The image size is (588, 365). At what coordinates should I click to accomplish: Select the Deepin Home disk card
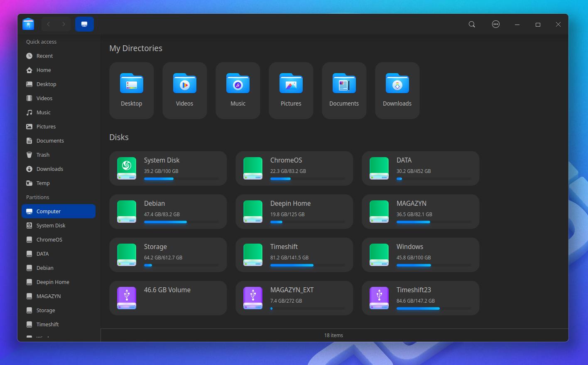(x=294, y=212)
